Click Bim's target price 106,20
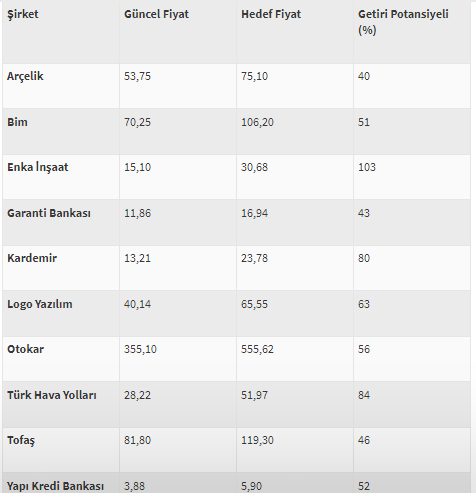Screen dimensions: 476x497 pos(257,122)
